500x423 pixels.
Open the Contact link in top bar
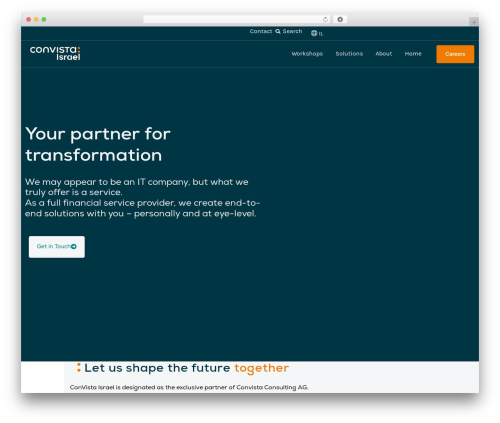pyautogui.click(x=261, y=31)
